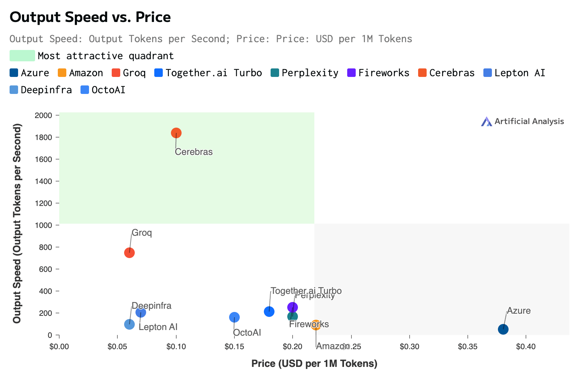The height and width of the screenshot is (380, 588).
Task: Toggle Azure series in legend
Action: click(29, 73)
